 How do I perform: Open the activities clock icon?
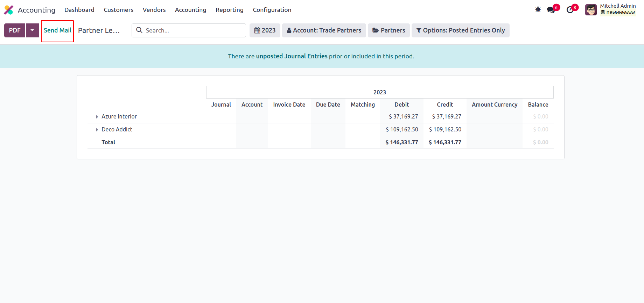pyautogui.click(x=570, y=10)
